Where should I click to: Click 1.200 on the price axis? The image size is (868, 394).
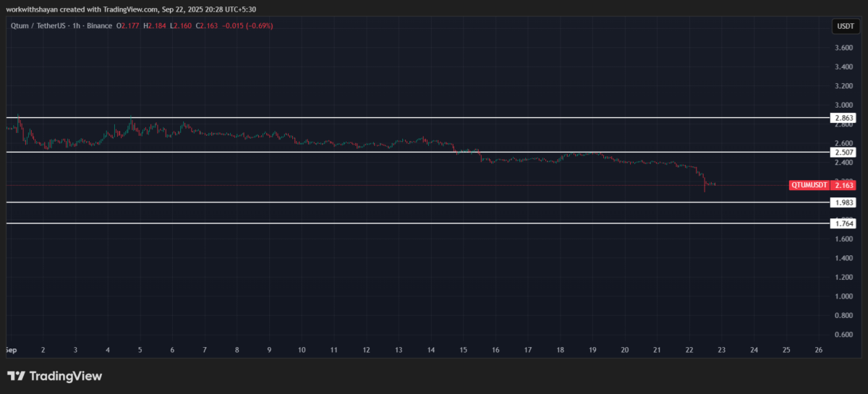point(843,277)
